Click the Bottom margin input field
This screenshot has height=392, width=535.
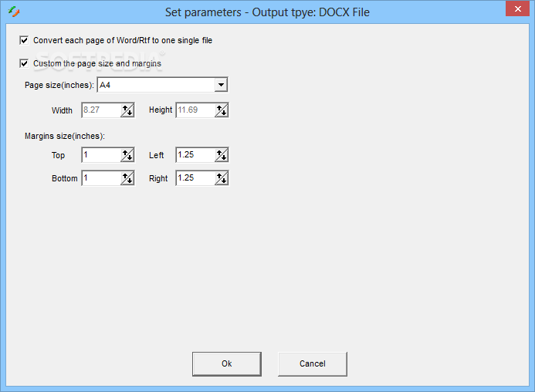click(x=101, y=178)
